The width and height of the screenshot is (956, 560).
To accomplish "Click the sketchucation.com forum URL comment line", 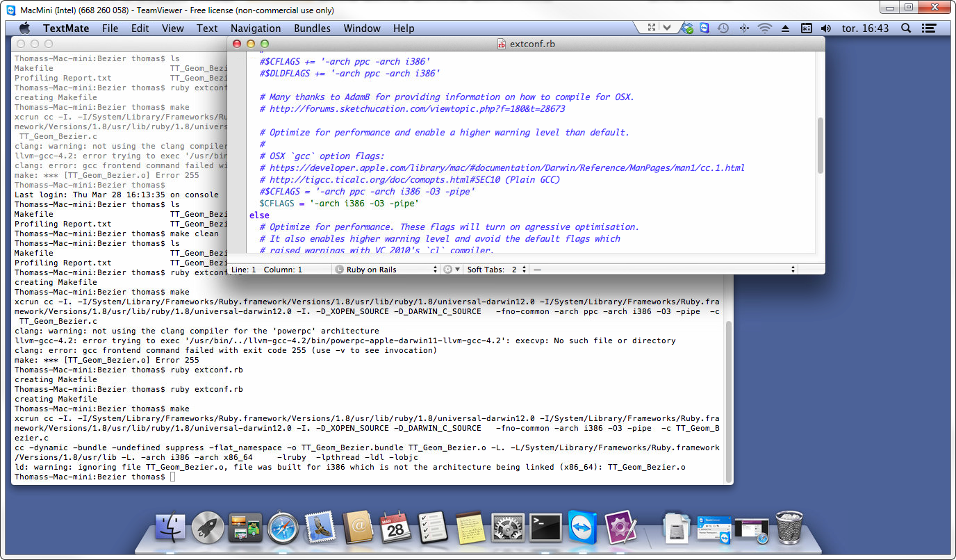I will point(413,109).
